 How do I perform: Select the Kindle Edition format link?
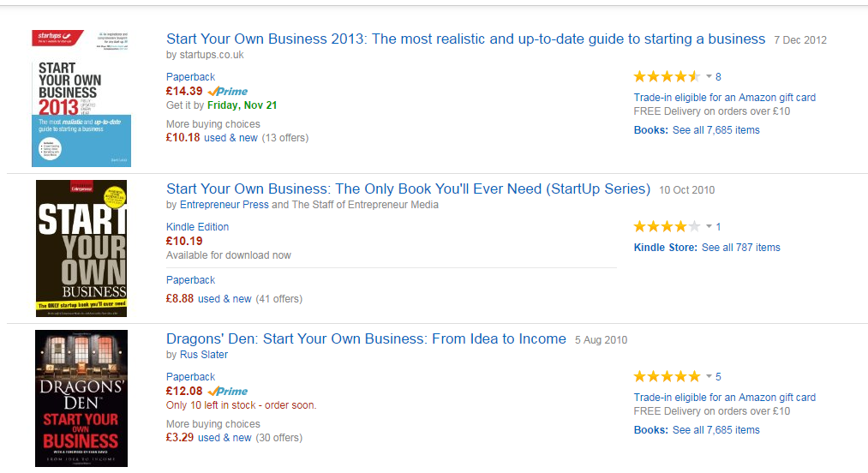197,227
